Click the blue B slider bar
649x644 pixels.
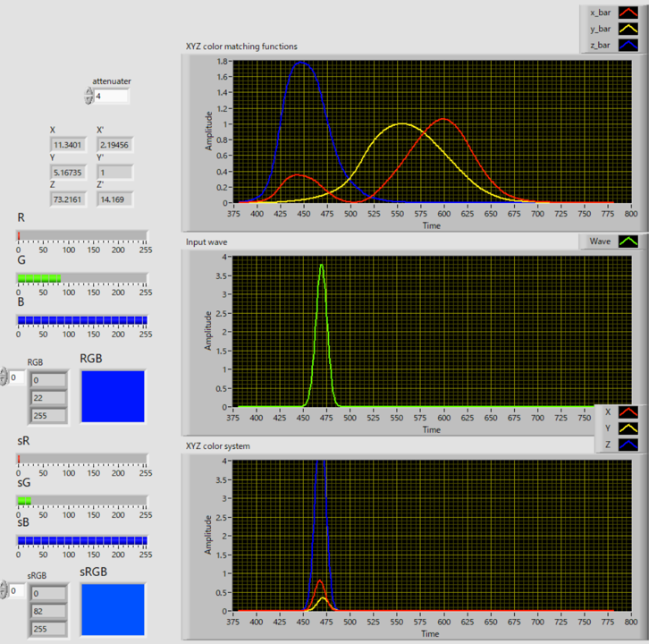(82, 320)
